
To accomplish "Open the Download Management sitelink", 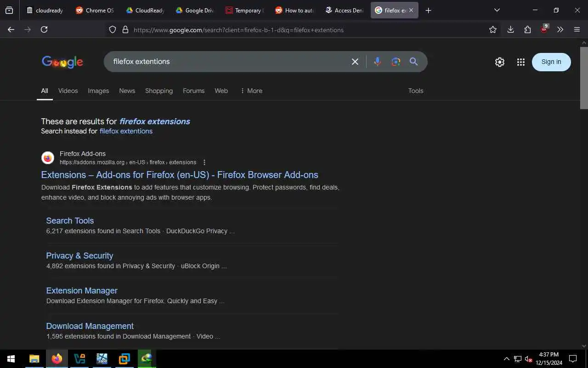I will coord(90,326).
